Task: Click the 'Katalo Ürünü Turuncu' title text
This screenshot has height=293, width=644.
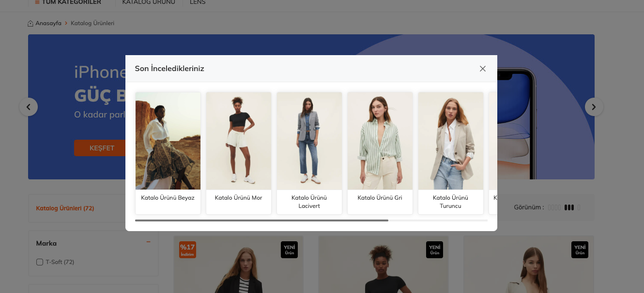Action: coord(451,202)
